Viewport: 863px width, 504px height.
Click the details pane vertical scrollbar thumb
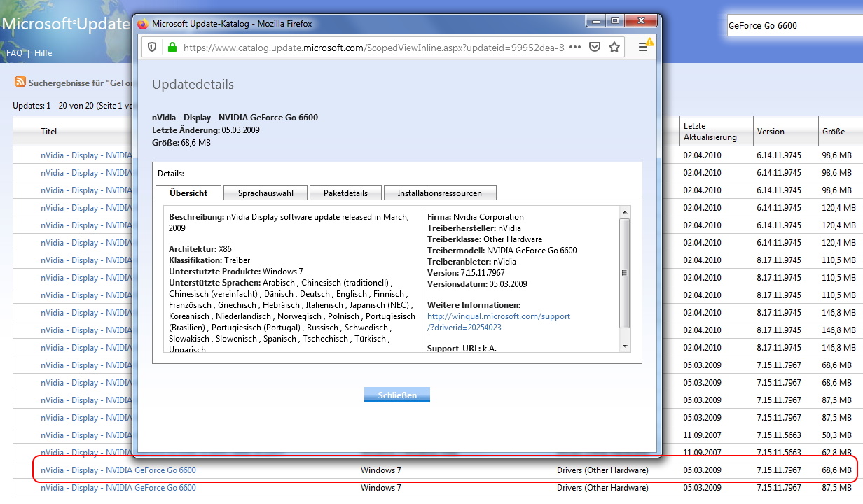click(x=625, y=273)
